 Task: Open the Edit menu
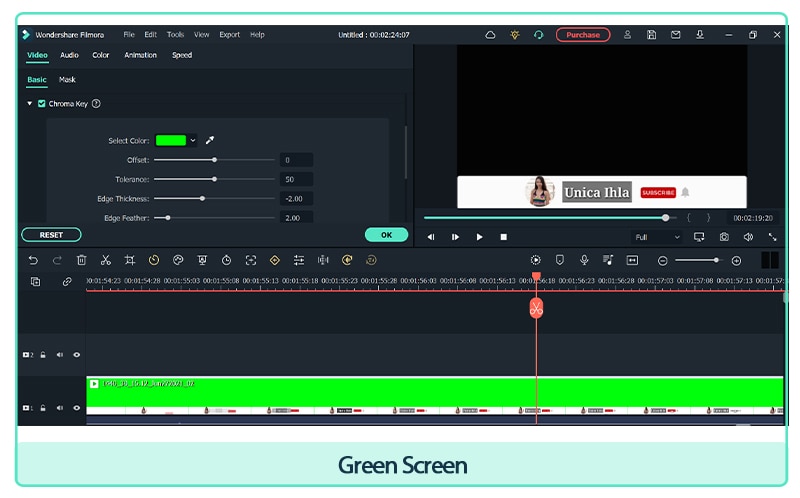[151, 35]
